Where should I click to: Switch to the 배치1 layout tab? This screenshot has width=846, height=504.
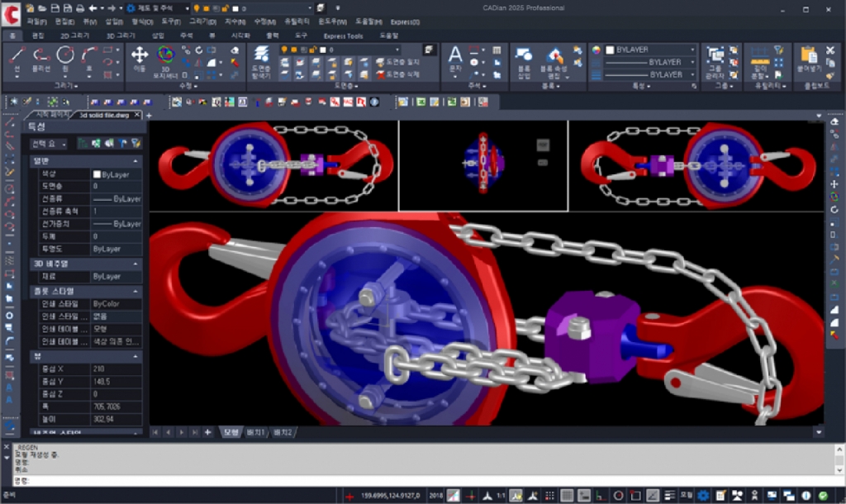(255, 432)
